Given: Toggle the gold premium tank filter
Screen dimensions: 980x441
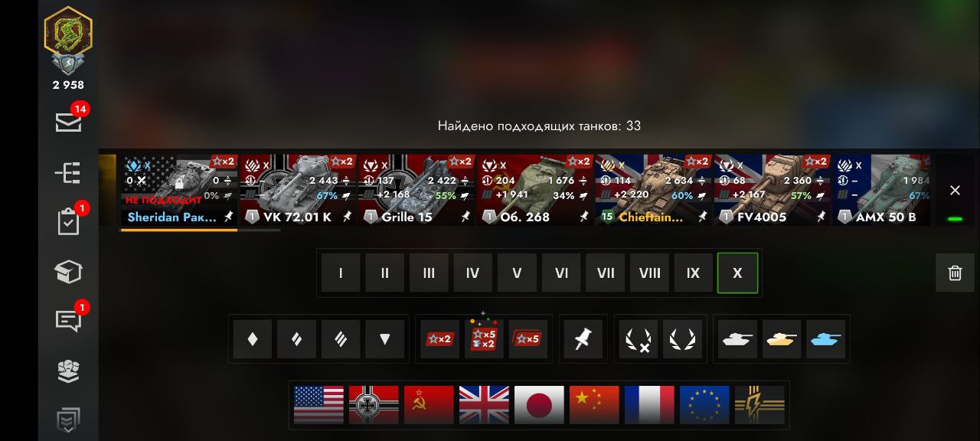Looking at the screenshot, I should click(x=782, y=339).
